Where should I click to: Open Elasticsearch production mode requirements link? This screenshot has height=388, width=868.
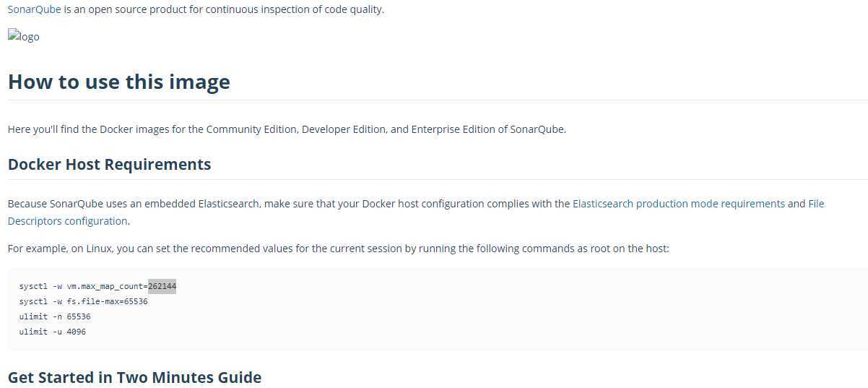click(x=678, y=204)
